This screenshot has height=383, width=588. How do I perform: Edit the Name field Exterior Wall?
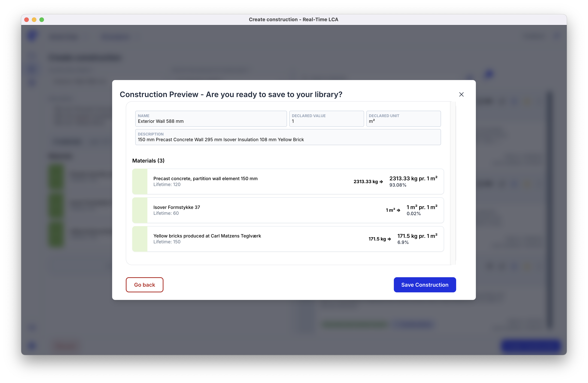pyautogui.click(x=211, y=119)
